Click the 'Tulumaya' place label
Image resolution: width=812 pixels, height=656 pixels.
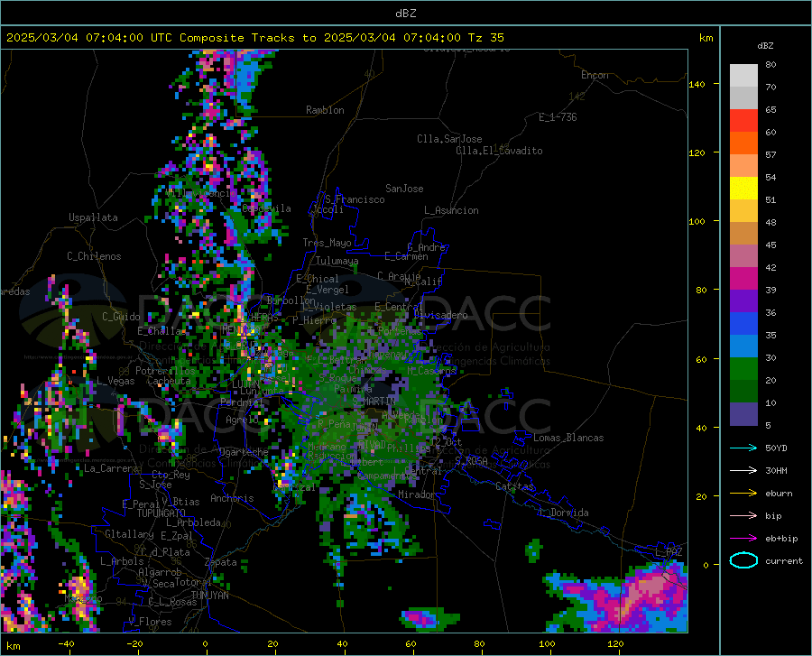[337, 261]
